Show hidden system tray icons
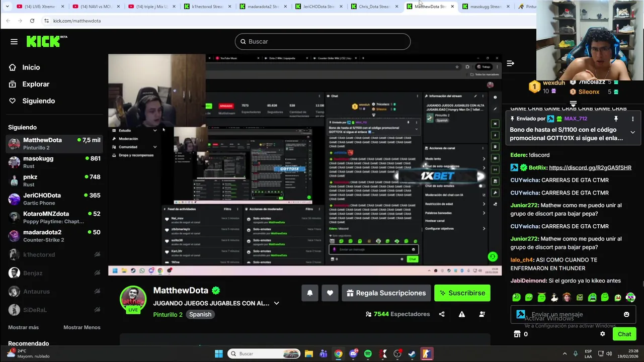 pos(564,354)
